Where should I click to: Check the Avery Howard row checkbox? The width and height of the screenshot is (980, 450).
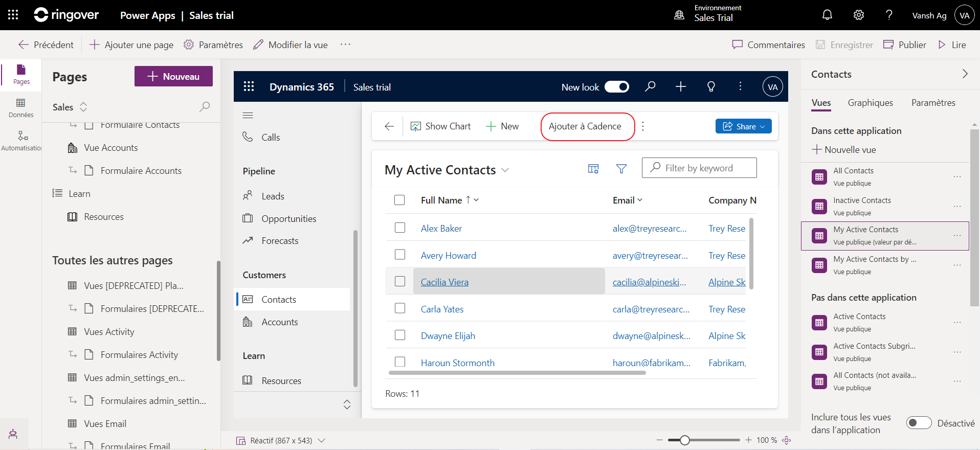click(x=400, y=255)
